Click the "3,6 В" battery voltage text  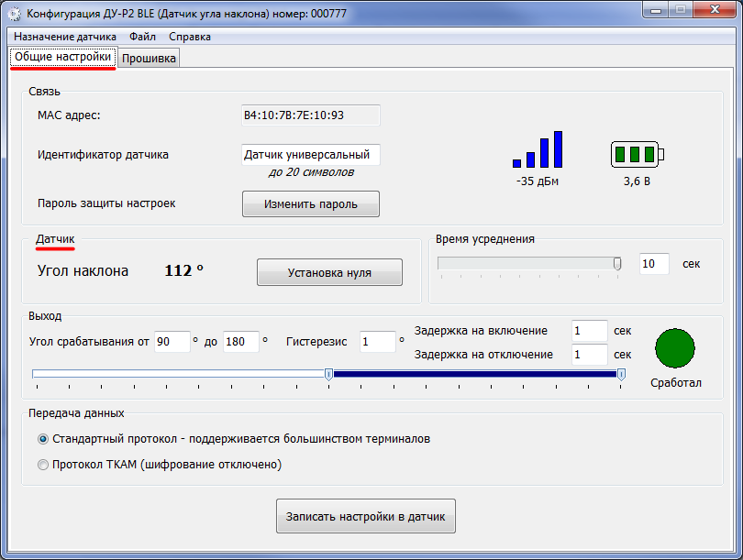tap(637, 181)
